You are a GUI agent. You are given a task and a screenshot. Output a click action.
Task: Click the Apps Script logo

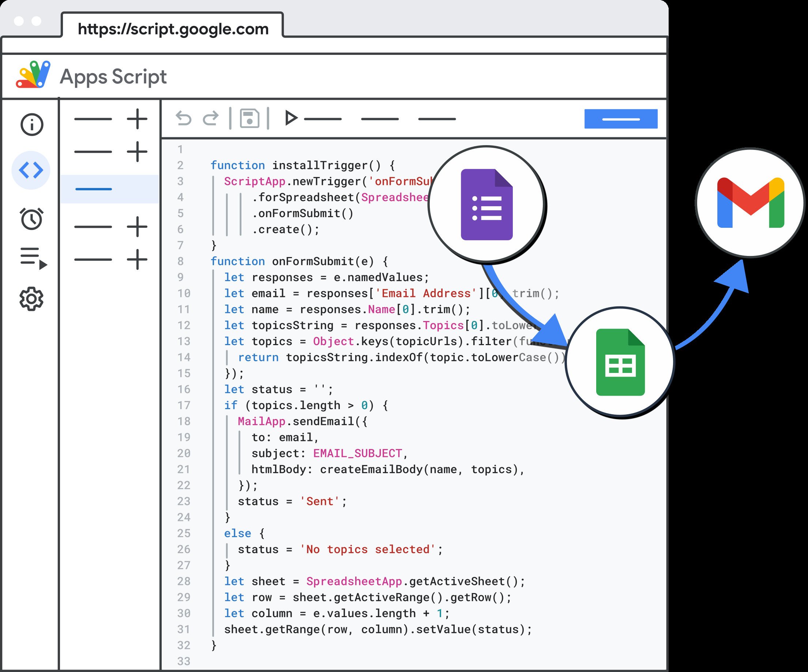coord(33,74)
